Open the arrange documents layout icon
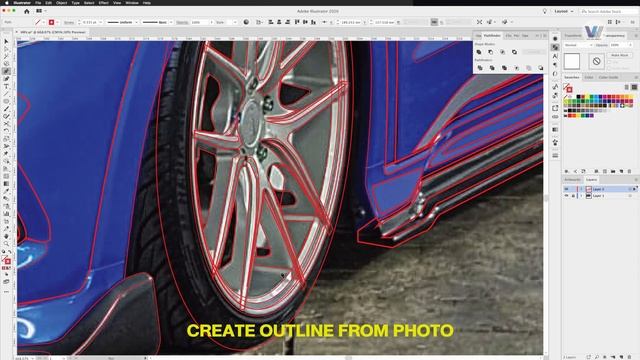This screenshot has width=640, height=360. [39, 11]
